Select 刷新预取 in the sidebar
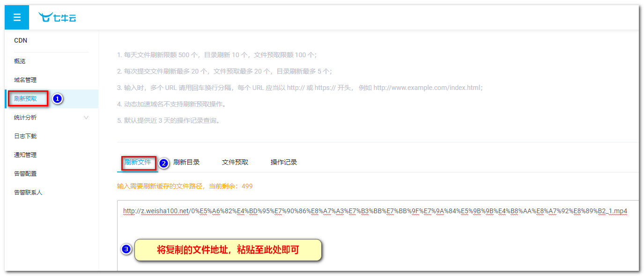 click(25, 99)
